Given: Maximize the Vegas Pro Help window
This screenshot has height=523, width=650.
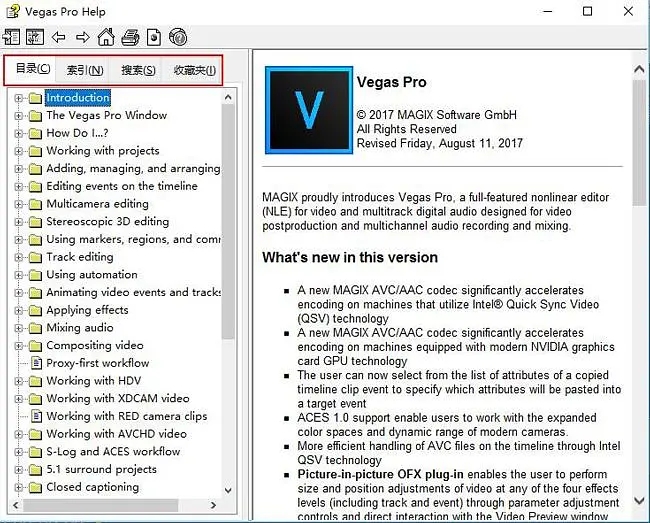Looking at the screenshot, I should point(587,11).
